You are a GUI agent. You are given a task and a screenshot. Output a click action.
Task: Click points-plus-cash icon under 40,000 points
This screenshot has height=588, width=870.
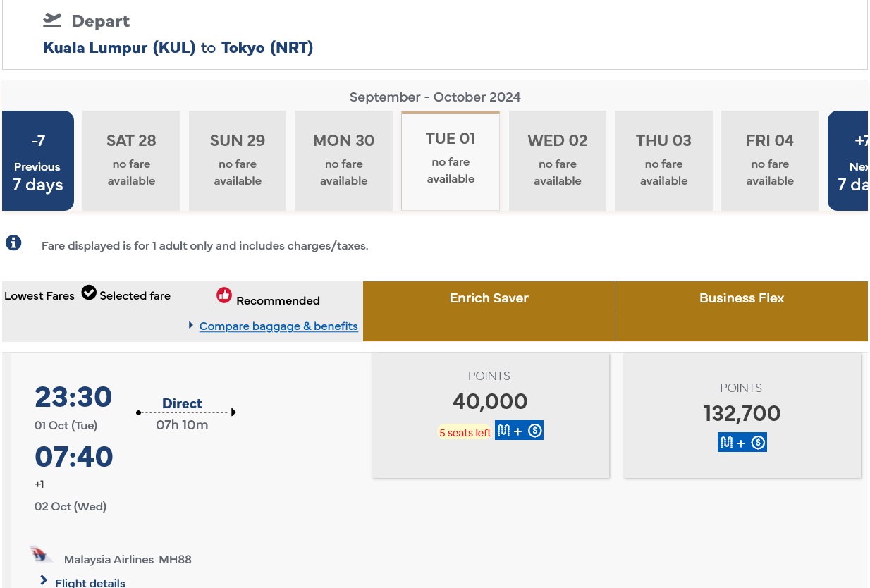coord(519,431)
